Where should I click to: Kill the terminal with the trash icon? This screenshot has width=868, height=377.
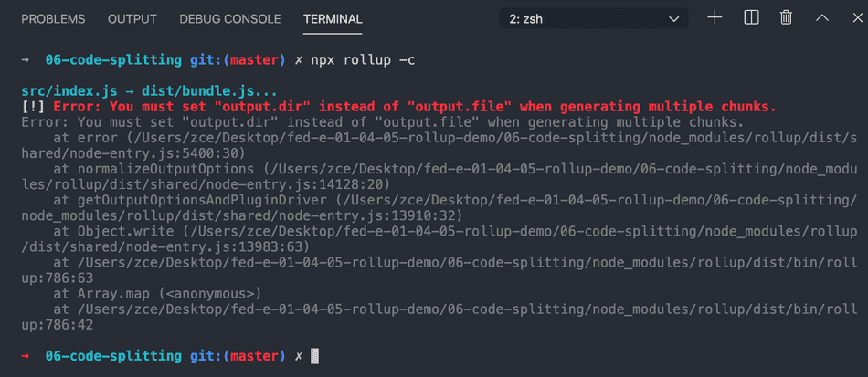tap(786, 18)
